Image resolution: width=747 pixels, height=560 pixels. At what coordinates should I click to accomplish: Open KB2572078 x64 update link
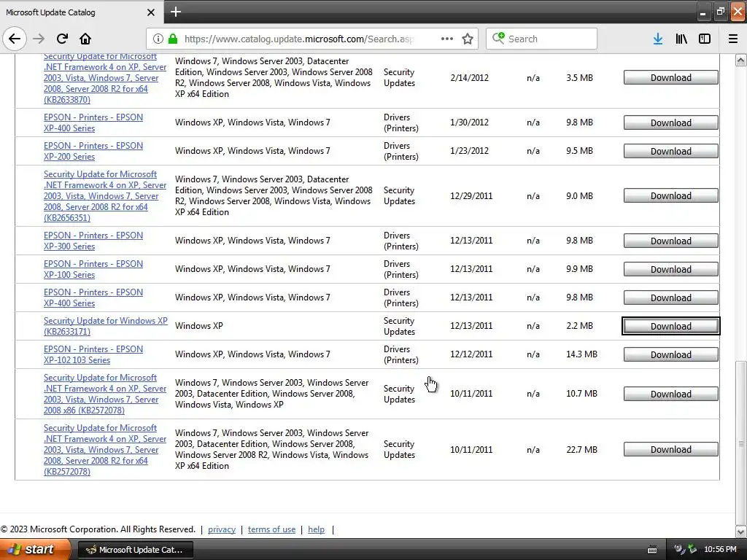(105, 449)
